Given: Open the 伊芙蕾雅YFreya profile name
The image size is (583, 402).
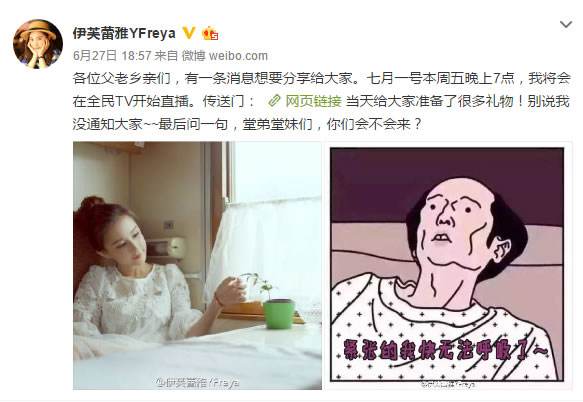Looking at the screenshot, I should pyautogui.click(x=124, y=33).
